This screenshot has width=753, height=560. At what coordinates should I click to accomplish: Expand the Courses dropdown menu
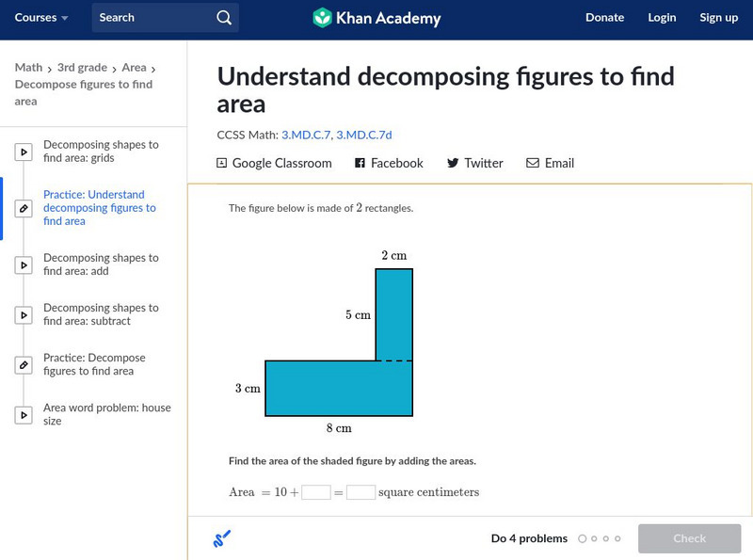click(41, 18)
